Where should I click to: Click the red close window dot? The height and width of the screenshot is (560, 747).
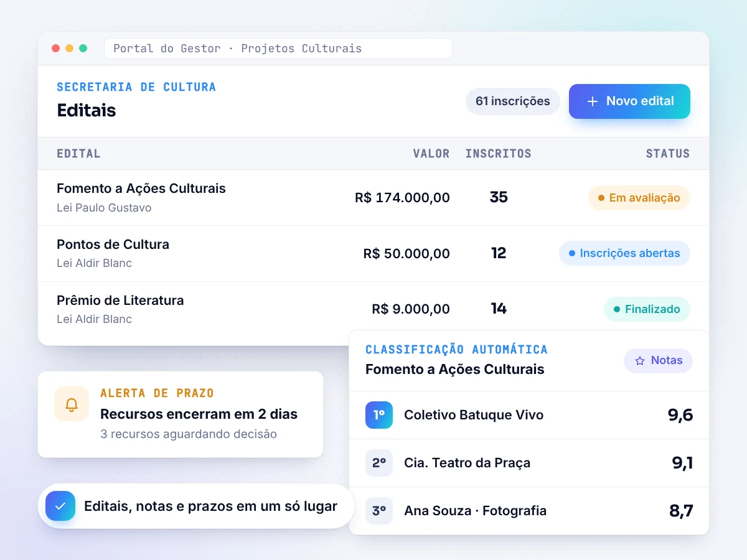pos(55,49)
